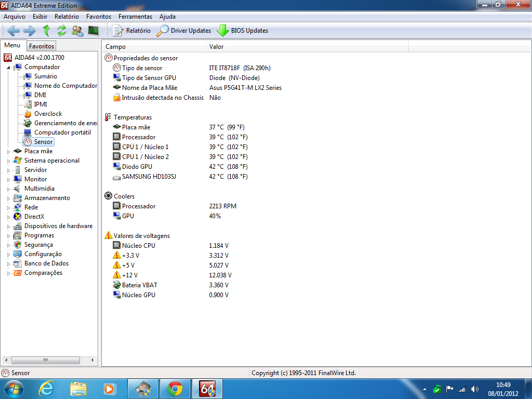Click the Coolers fan icon

click(108, 196)
